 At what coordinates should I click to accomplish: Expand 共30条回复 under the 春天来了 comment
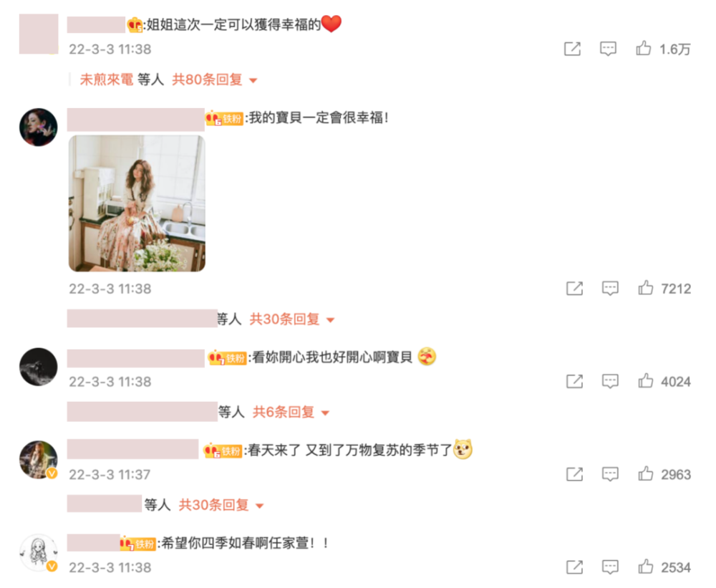click(221, 505)
